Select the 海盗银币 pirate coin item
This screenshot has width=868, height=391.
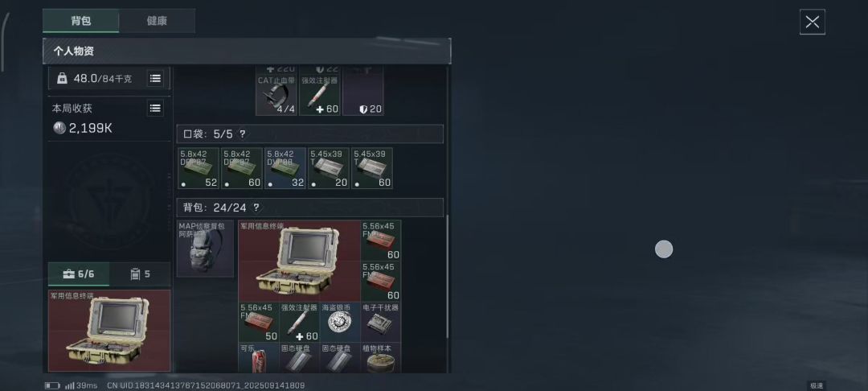coord(340,322)
